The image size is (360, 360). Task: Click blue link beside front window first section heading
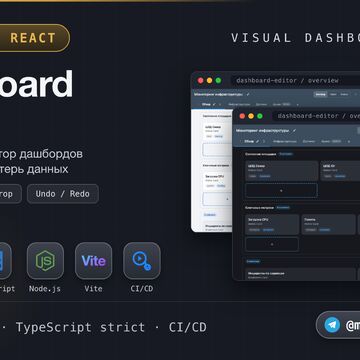coord(286,154)
